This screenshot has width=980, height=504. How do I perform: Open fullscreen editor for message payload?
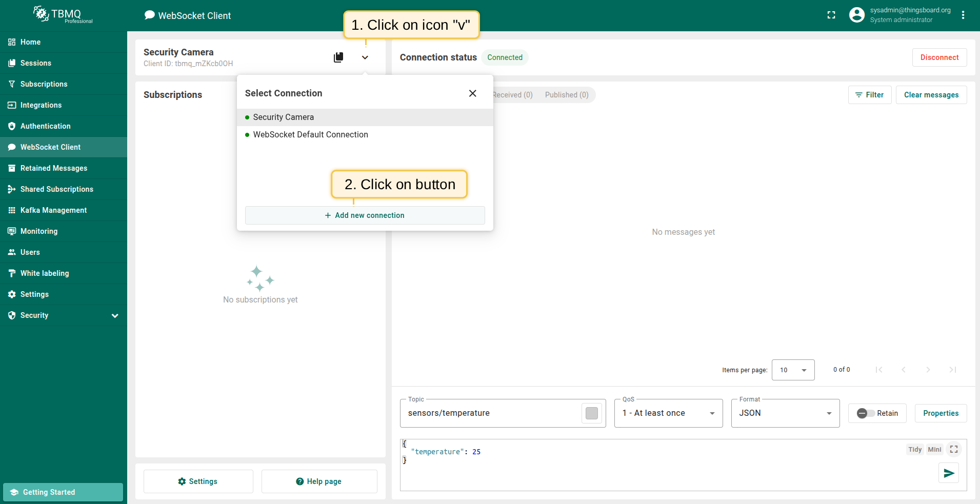(x=953, y=449)
